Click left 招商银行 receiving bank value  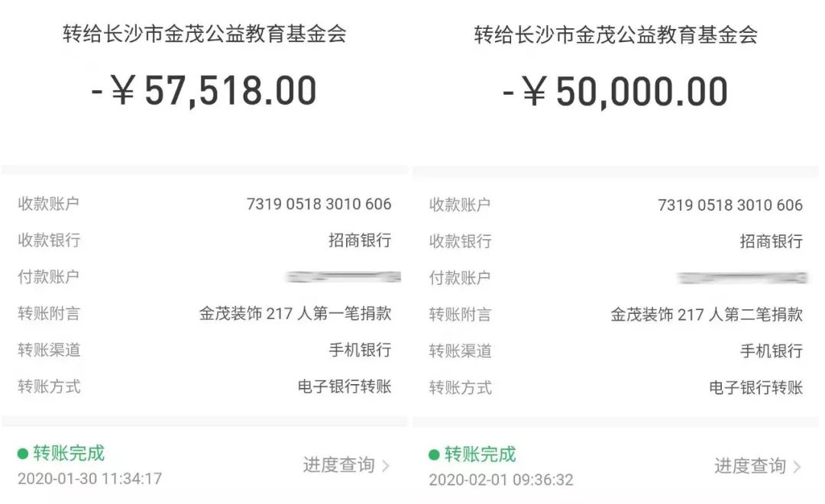[x=360, y=241]
